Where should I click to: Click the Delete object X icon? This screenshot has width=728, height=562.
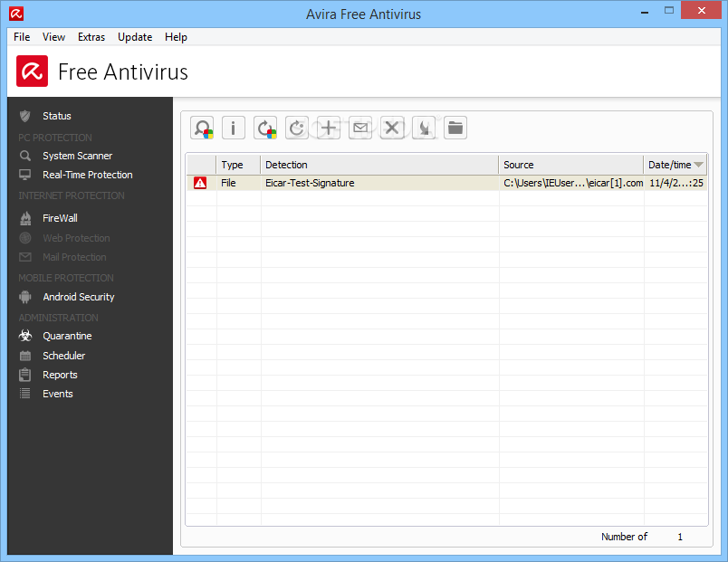point(392,128)
